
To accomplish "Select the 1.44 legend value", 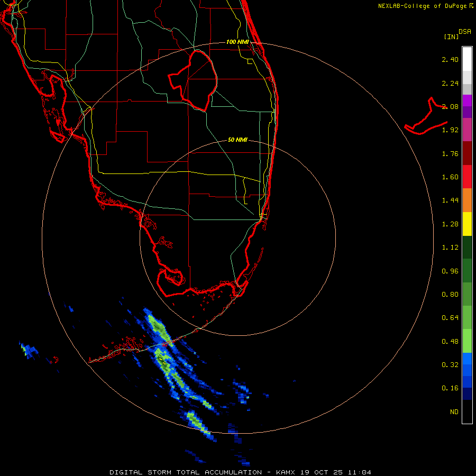I will 450,200.
